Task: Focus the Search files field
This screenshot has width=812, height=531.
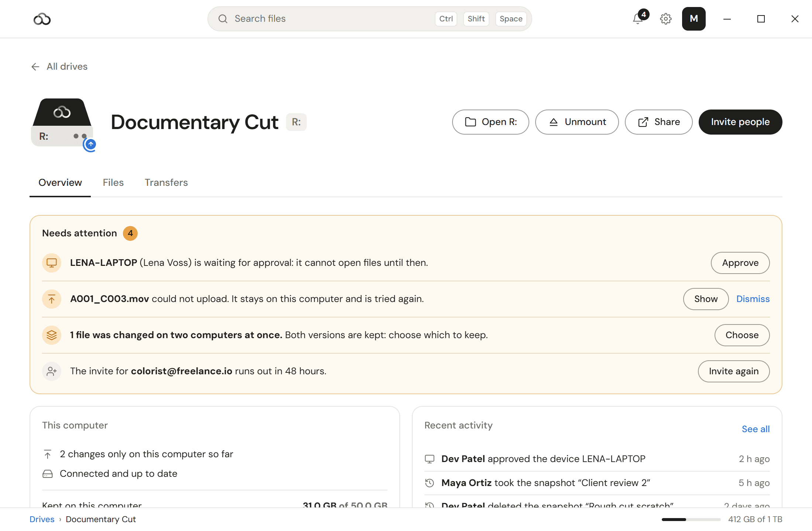Action: (x=369, y=19)
